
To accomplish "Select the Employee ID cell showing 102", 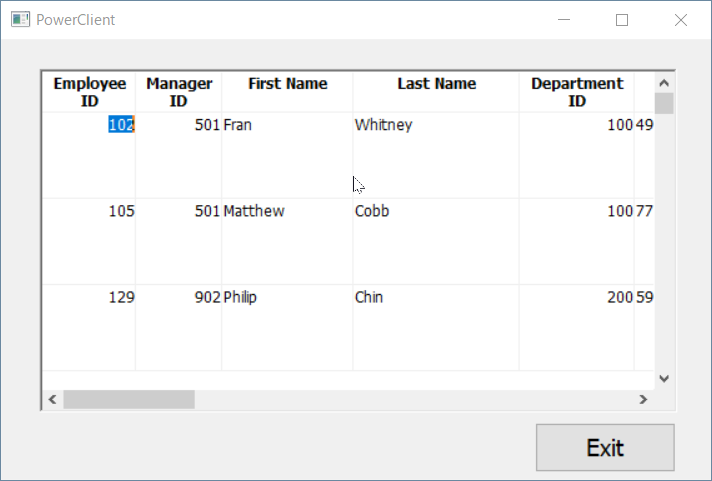I will pos(121,125).
